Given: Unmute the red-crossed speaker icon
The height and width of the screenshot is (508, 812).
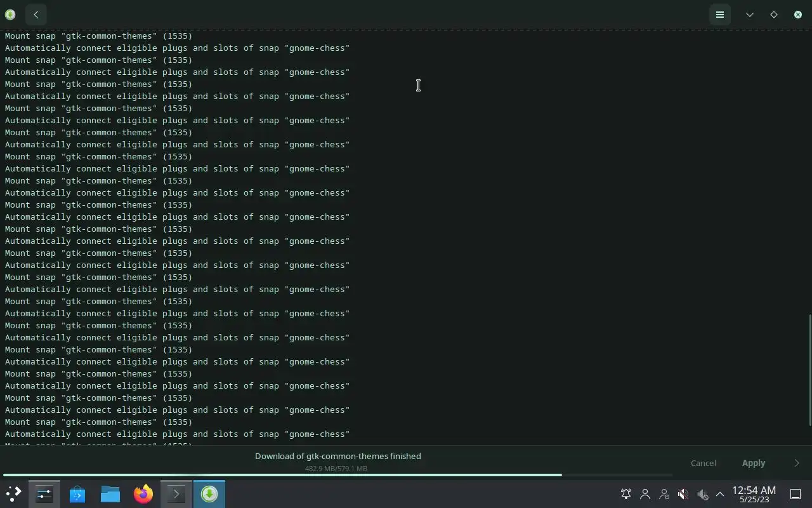Looking at the screenshot, I should (x=683, y=494).
